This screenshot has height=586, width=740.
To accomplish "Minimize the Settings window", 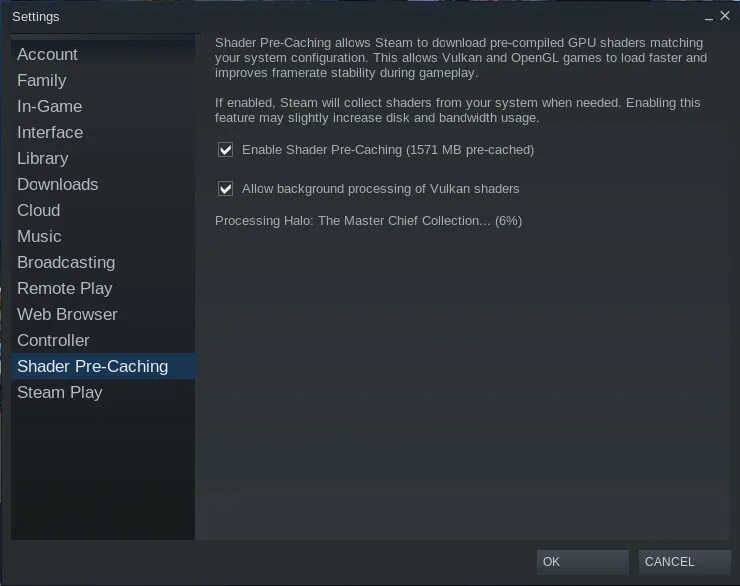I will click(x=708, y=17).
